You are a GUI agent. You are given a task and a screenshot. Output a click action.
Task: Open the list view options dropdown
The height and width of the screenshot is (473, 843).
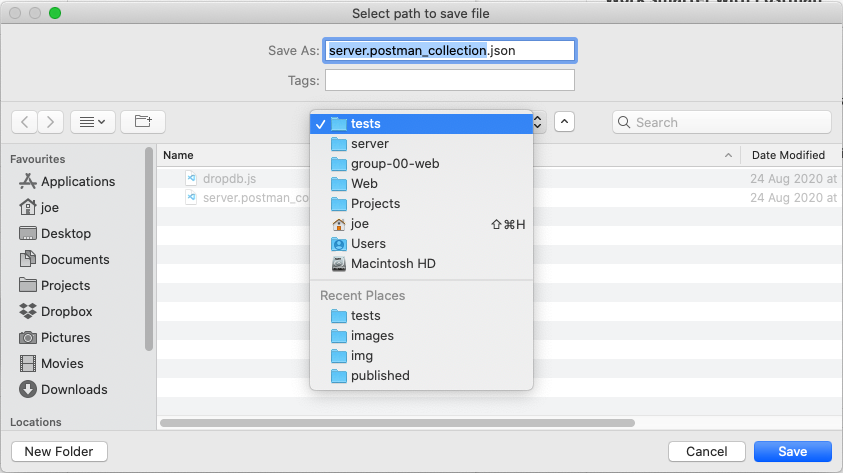[92, 122]
